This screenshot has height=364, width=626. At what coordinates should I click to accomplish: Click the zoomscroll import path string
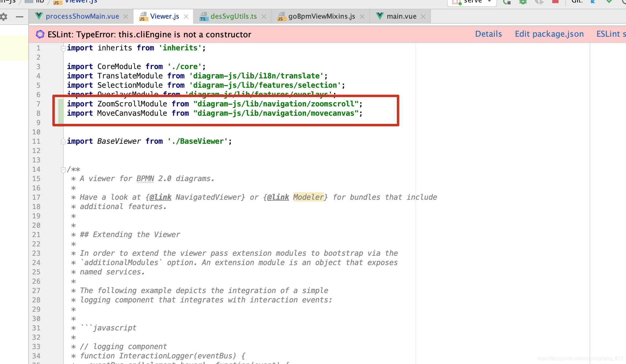276,104
